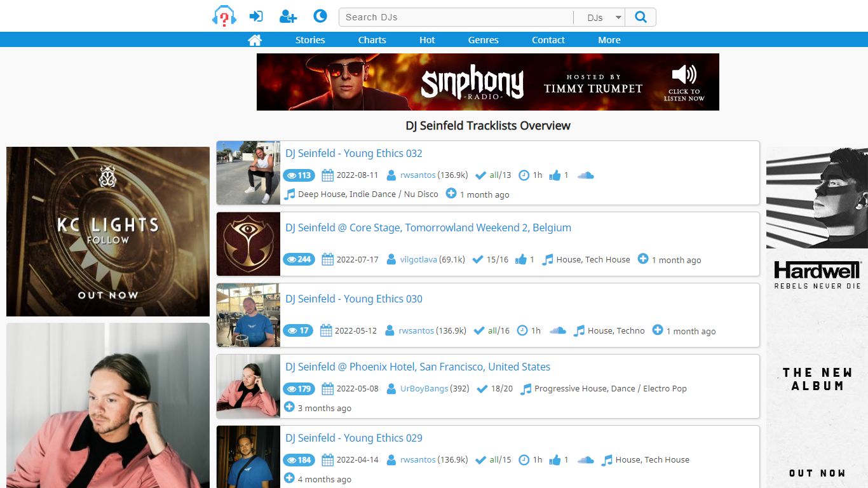Click the clock icon on Young Ethics 032
The height and width of the screenshot is (488, 868).
524,175
